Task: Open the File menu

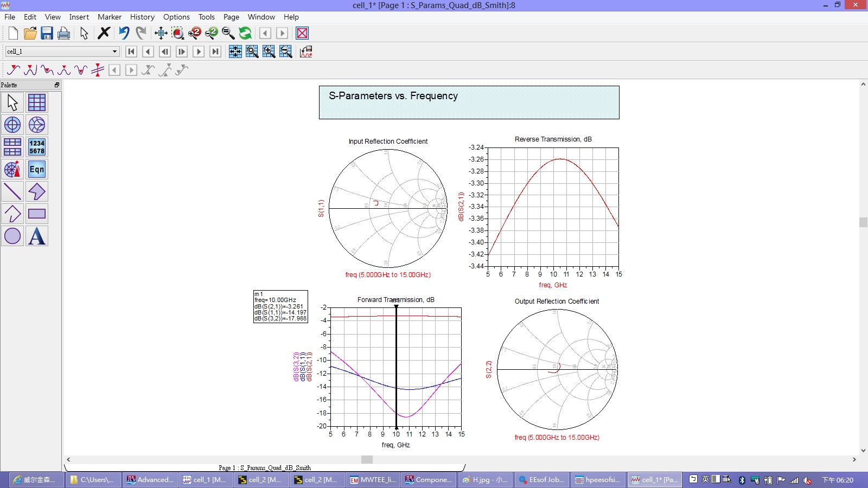Action: point(10,17)
